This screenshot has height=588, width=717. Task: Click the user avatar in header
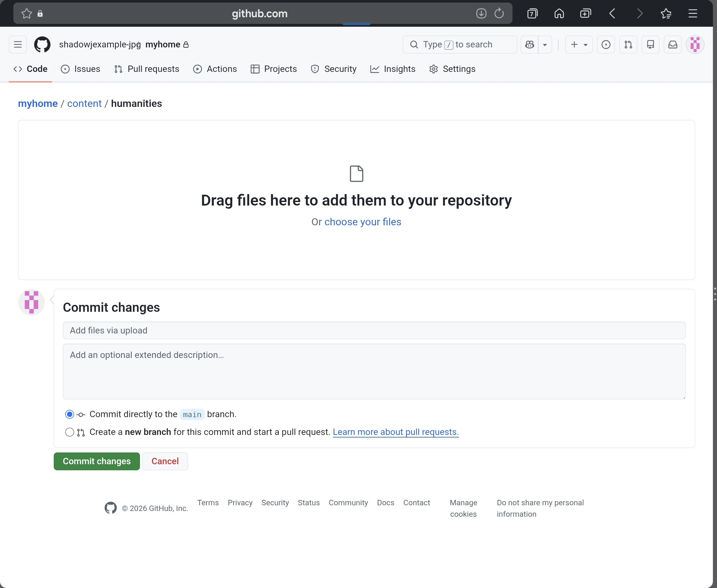point(695,44)
